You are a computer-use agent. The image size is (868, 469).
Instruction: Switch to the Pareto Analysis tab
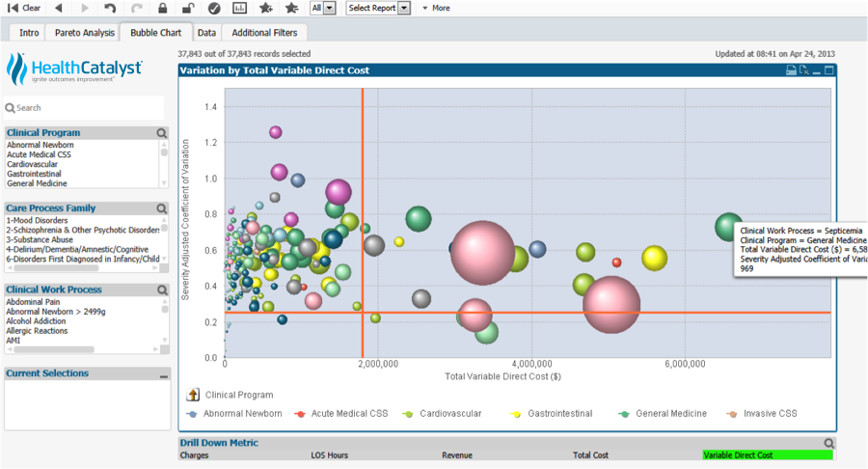[x=83, y=33]
